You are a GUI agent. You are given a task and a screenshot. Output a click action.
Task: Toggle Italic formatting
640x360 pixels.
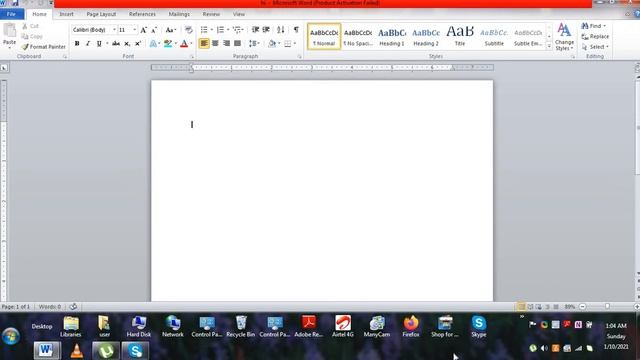[88, 43]
